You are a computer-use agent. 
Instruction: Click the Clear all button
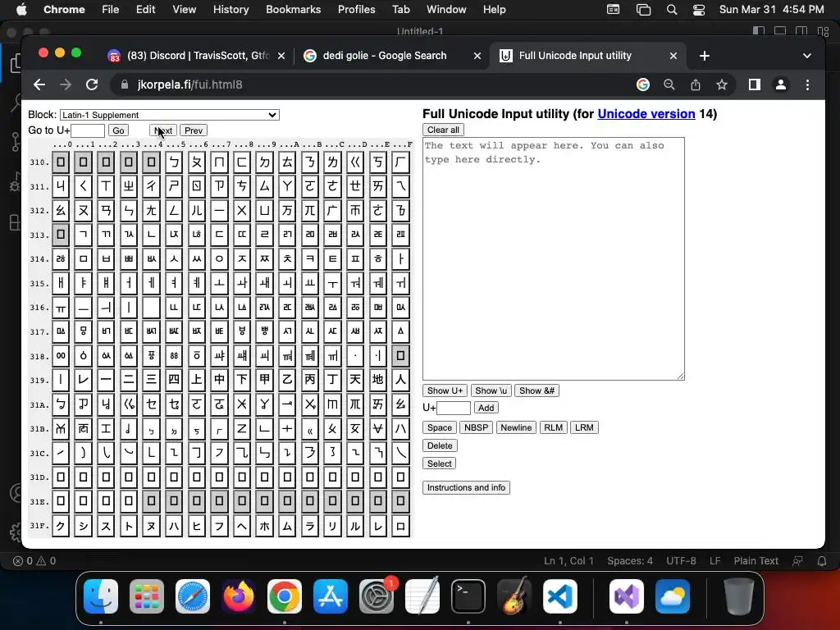[x=443, y=130]
